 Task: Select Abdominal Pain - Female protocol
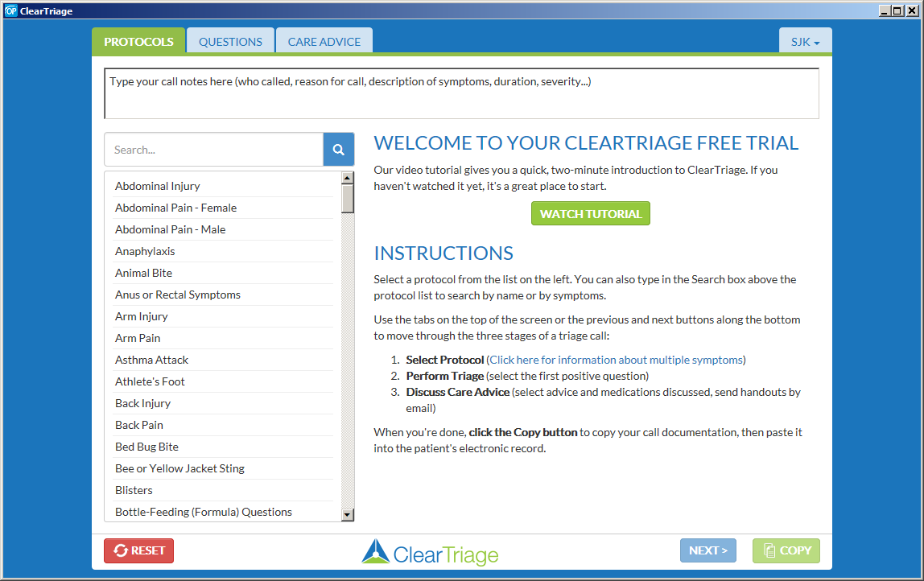[224, 208]
